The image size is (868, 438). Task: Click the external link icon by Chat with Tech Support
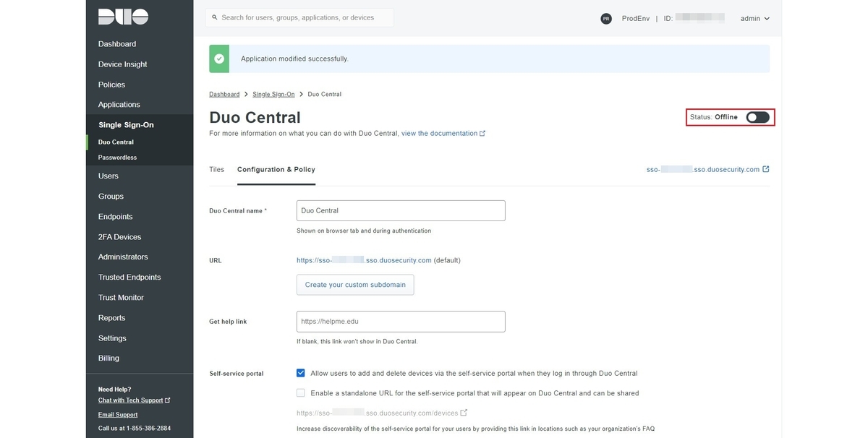(168, 400)
